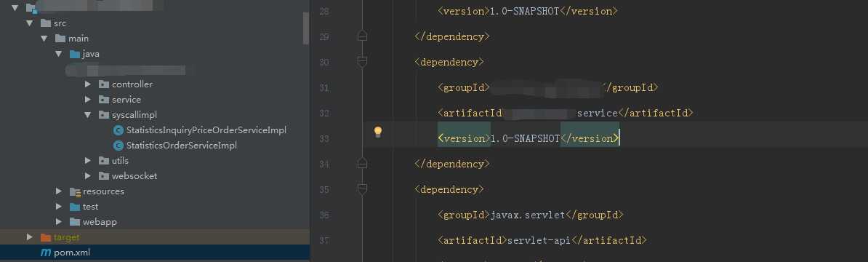Click the opening dependency tag on line 35
The width and height of the screenshot is (868, 262).
click(449, 189)
